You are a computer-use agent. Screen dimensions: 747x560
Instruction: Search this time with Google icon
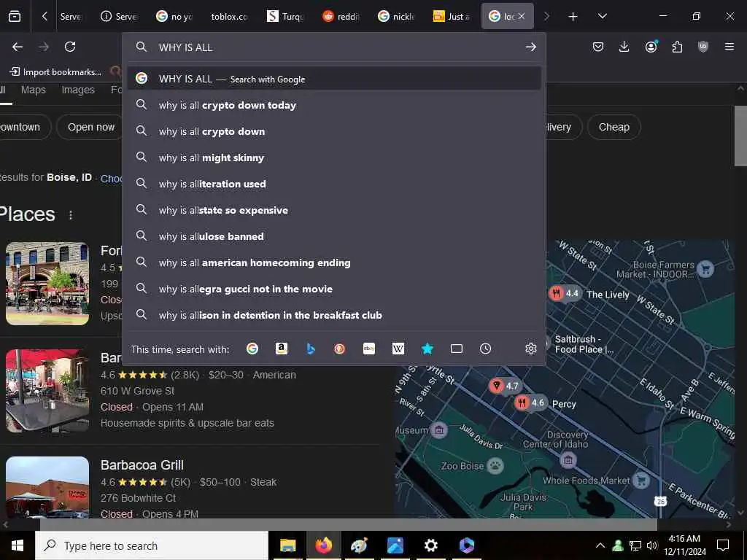coord(252,349)
